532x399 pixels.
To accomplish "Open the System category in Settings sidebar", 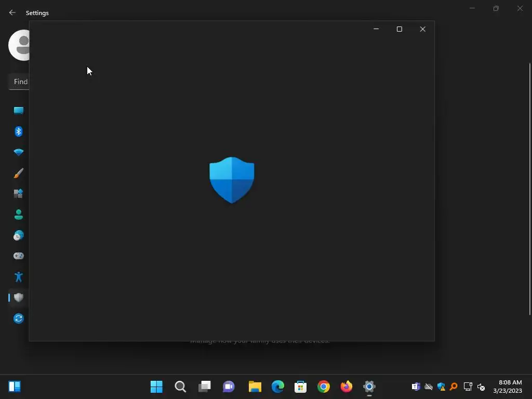I will [19, 110].
